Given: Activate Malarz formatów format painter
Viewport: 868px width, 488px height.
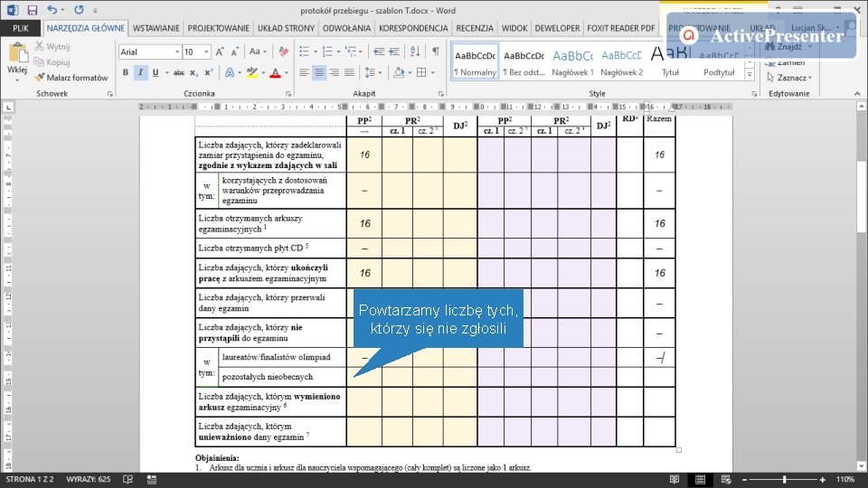Looking at the screenshot, I should (x=71, y=78).
